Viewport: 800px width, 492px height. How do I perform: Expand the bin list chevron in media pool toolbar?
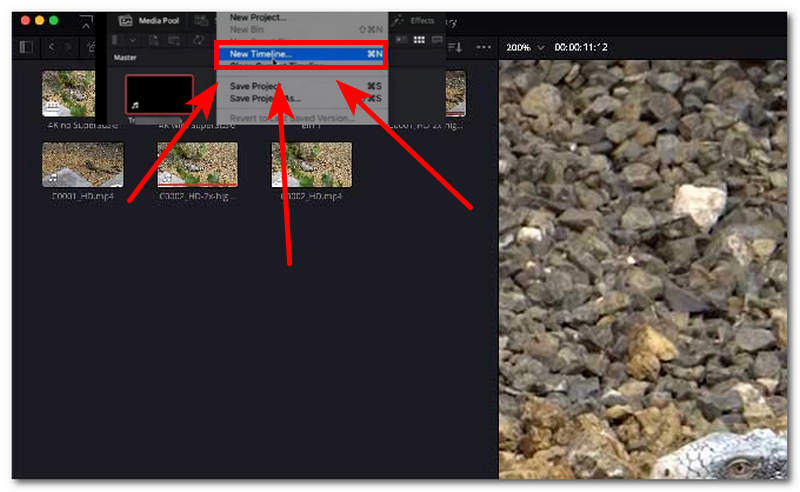pos(133,40)
